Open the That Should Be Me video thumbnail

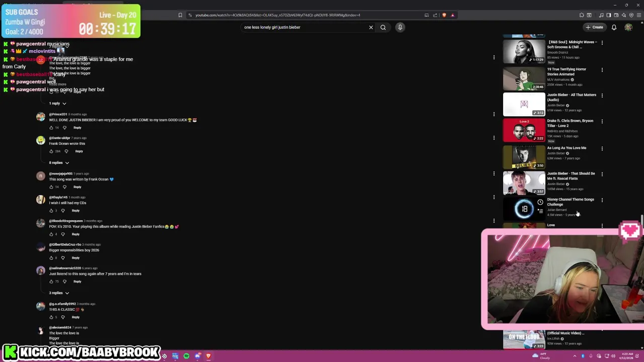point(524,183)
